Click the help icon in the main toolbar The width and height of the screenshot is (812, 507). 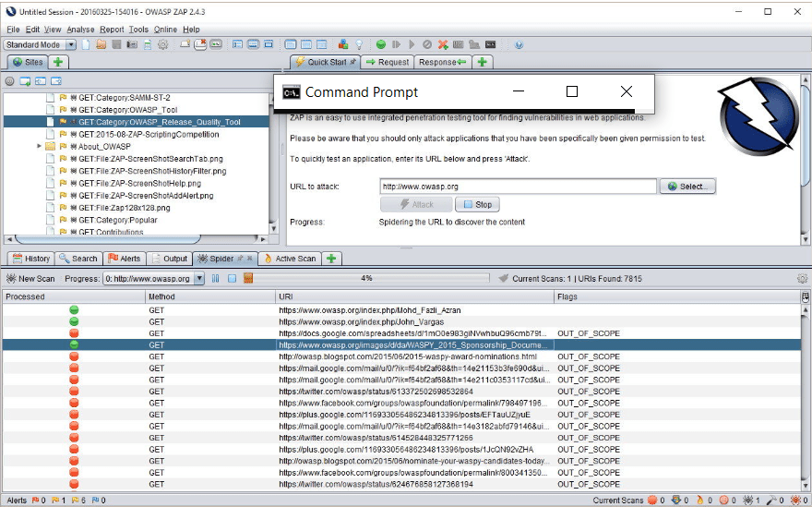tap(519, 44)
